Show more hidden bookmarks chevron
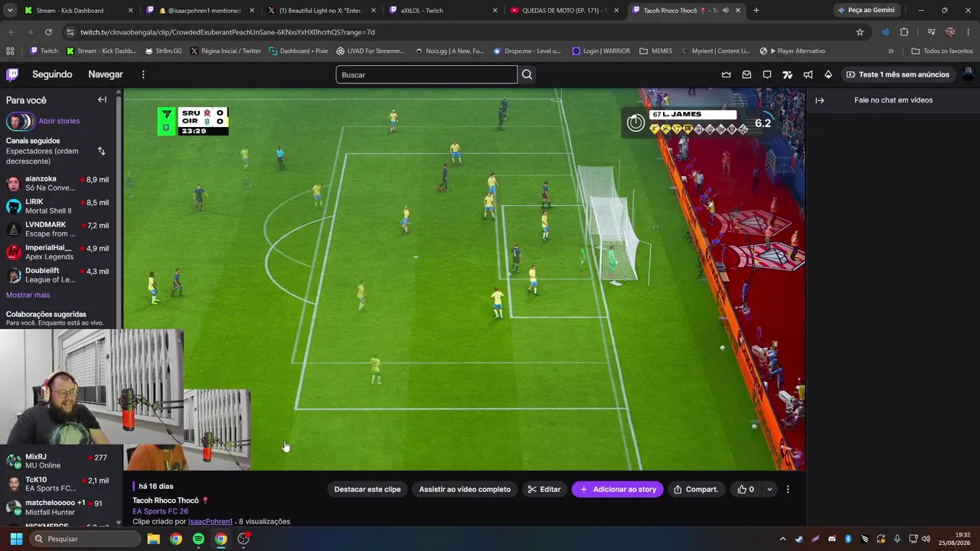The image size is (980, 551). (x=890, y=51)
